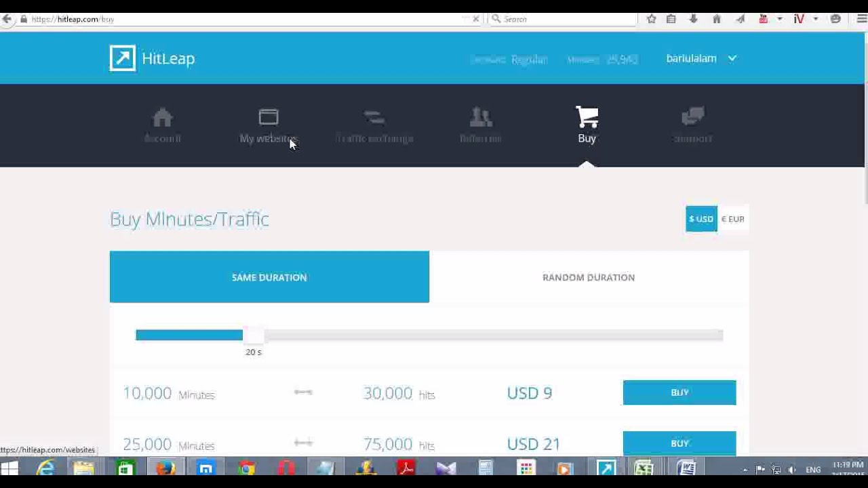The width and height of the screenshot is (868, 488).
Task: Go to the Traffic exchange section
Action: pyautogui.click(x=374, y=126)
